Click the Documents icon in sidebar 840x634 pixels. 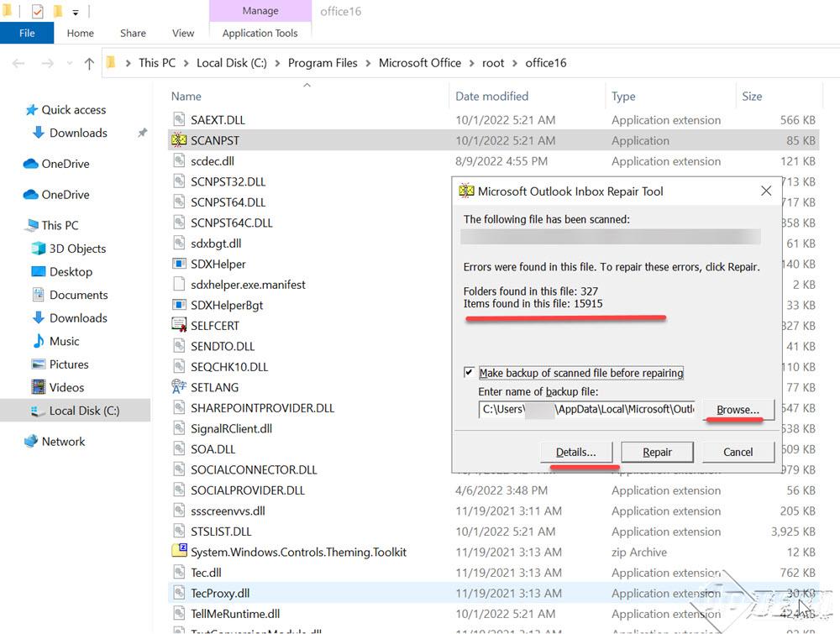pyautogui.click(x=39, y=294)
